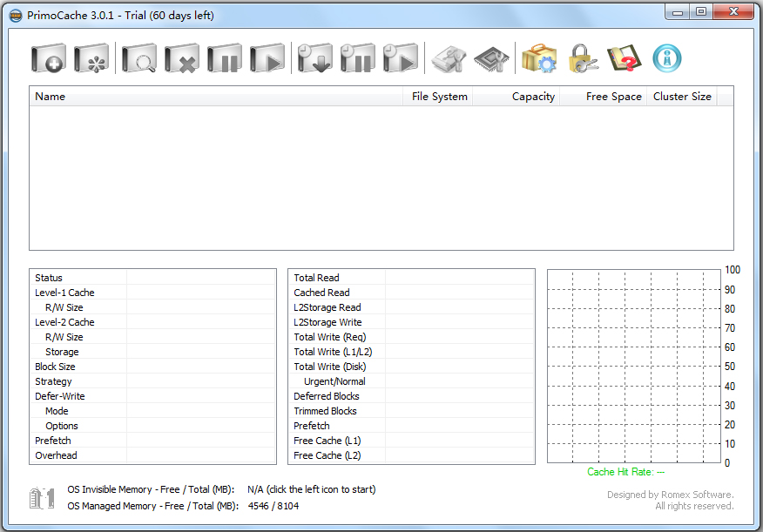The height and width of the screenshot is (532, 763).
Task: Click the N/A (click the left icon to start) text
Action: pyautogui.click(x=312, y=489)
